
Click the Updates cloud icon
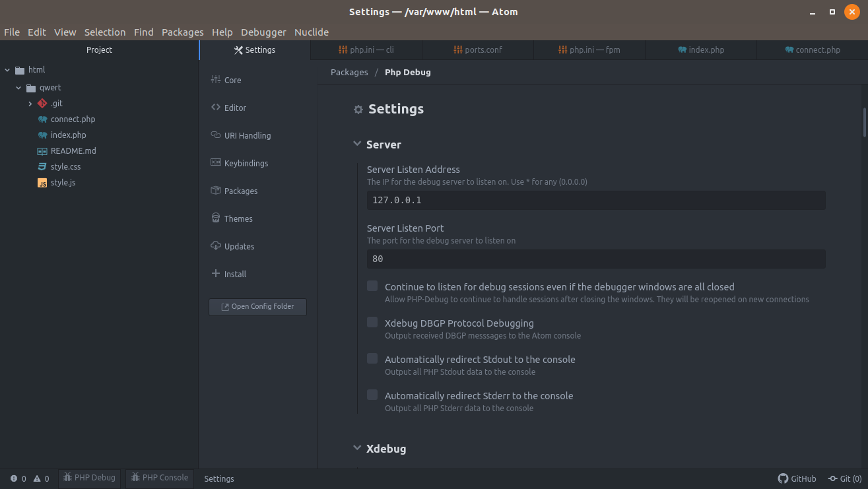[x=216, y=246]
